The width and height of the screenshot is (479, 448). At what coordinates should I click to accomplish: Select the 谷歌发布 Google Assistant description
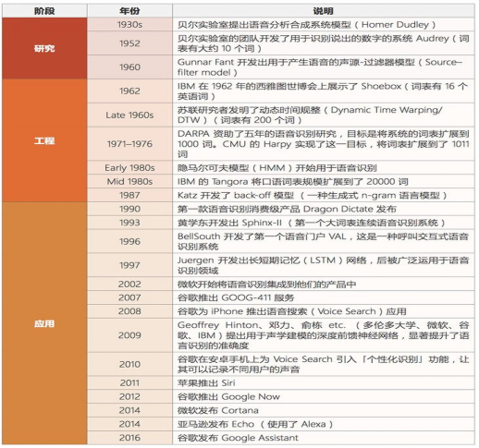[x=324, y=438]
